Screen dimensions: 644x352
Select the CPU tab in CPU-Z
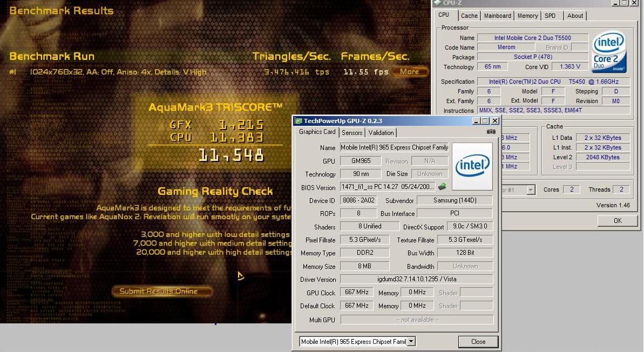click(x=444, y=15)
